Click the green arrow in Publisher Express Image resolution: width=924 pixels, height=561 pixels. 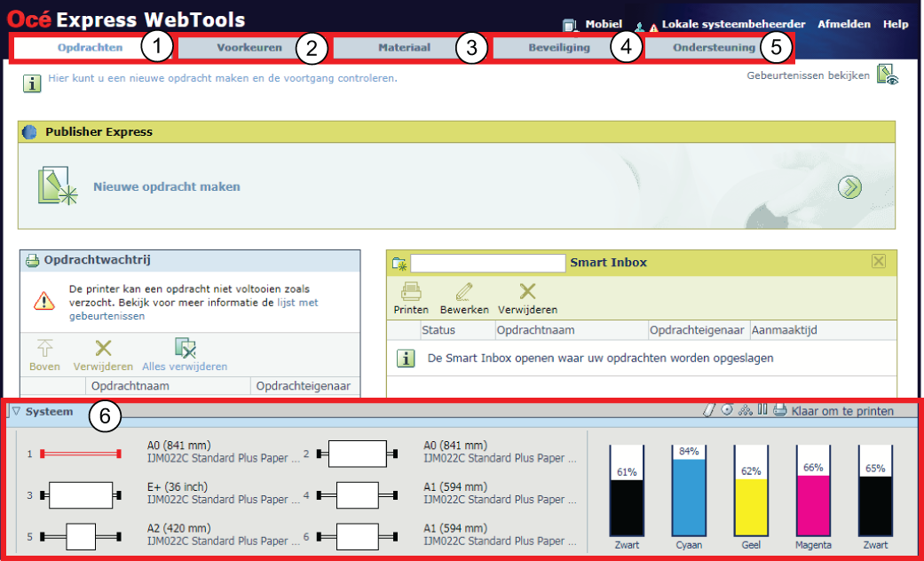click(849, 187)
